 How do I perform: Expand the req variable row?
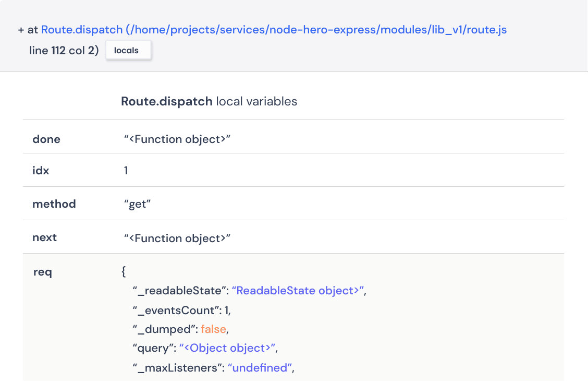tap(43, 272)
